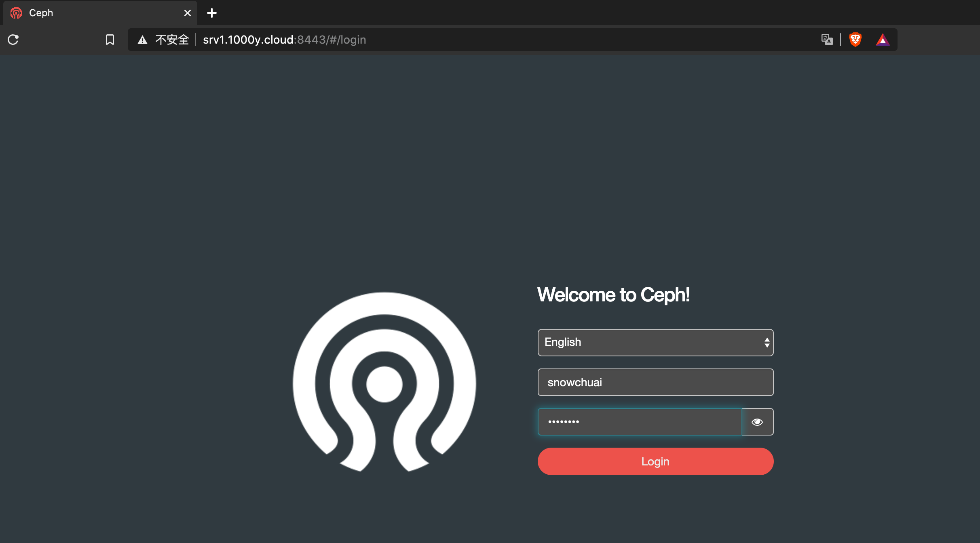
Task: Submit credentials with the Login button
Action: [655, 461]
